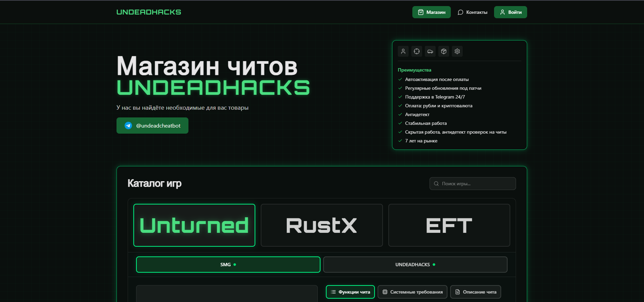Click the user icon on Войти
644x302 pixels.
point(503,12)
